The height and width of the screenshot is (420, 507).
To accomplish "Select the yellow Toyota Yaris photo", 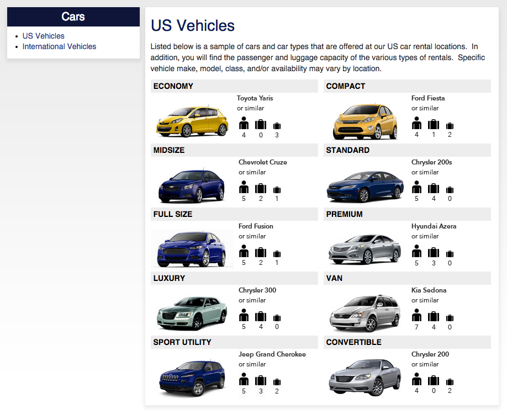I will pos(192,121).
